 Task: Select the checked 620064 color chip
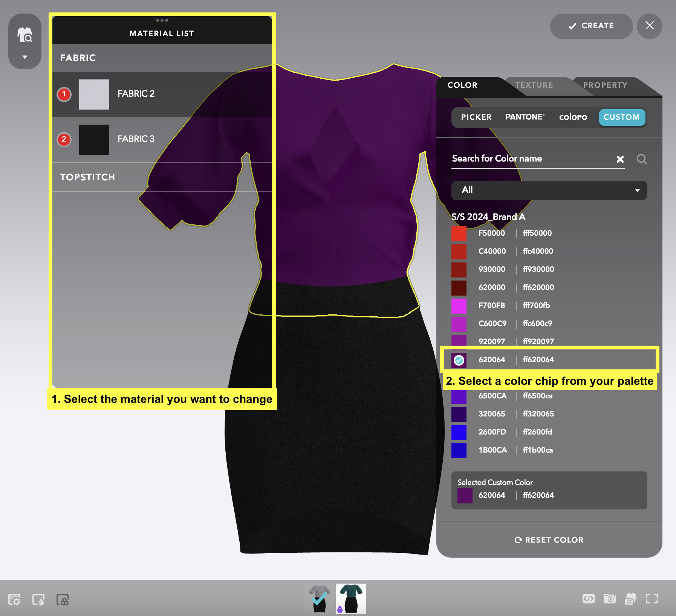click(459, 360)
